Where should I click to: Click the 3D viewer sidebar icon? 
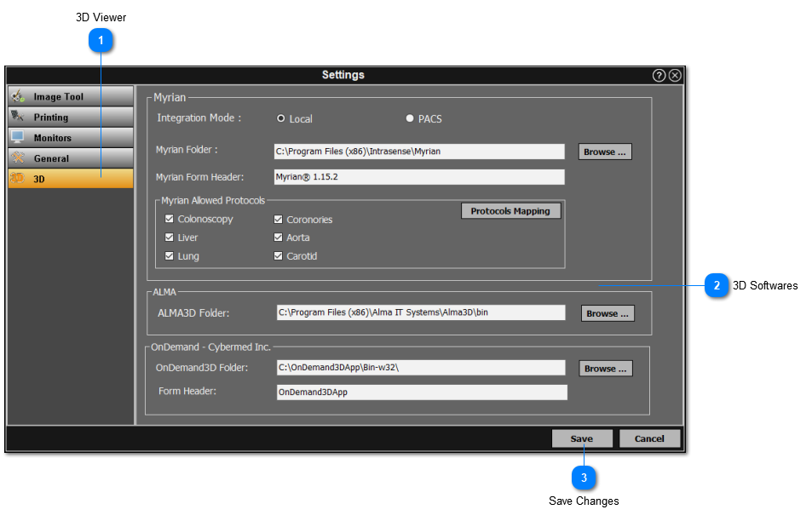[x=19, y=179]
